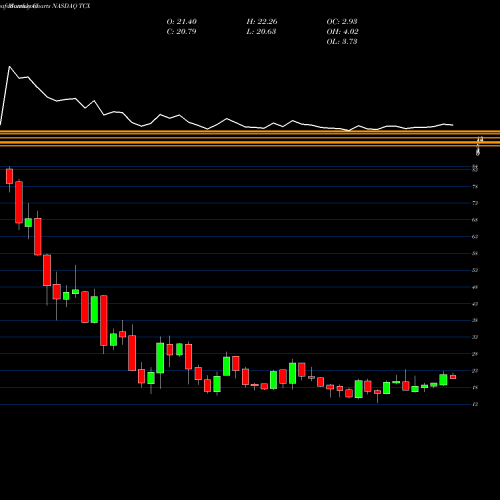Click the 'OL: 3.73' value
Screen dimensions: 500x500
[x=342, y=42]
